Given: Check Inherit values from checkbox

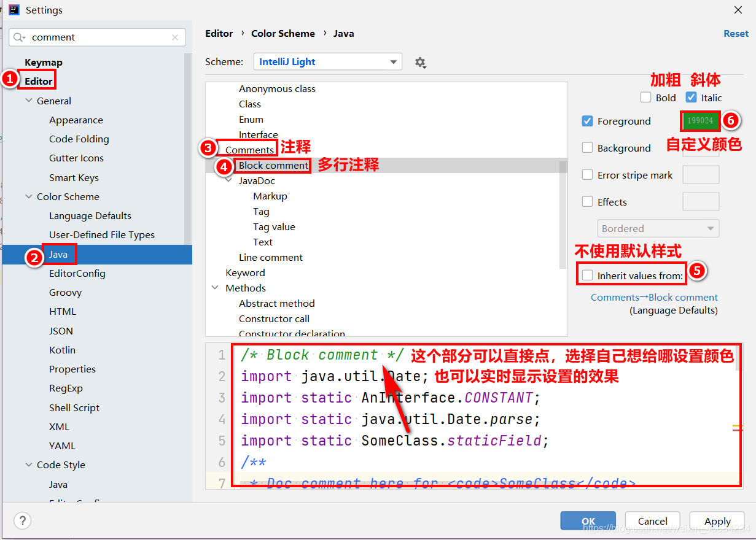Looking at the screenshot, I should (x=587, y=276).
